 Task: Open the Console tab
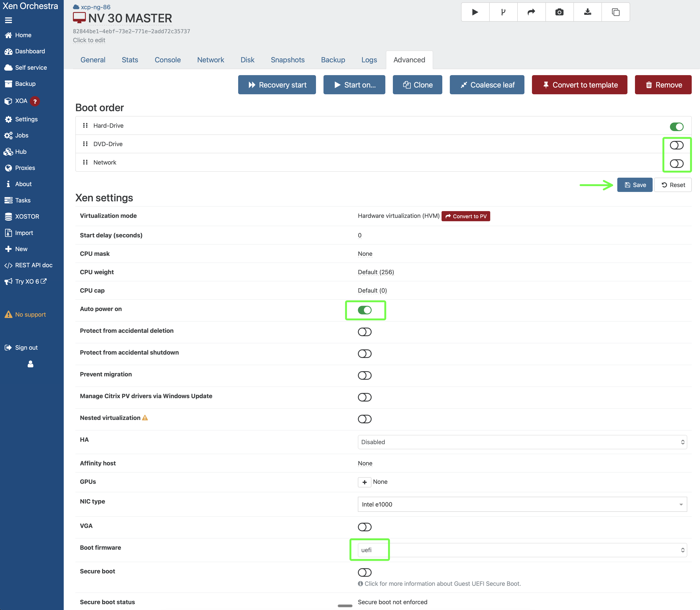[x=168, y=60]
